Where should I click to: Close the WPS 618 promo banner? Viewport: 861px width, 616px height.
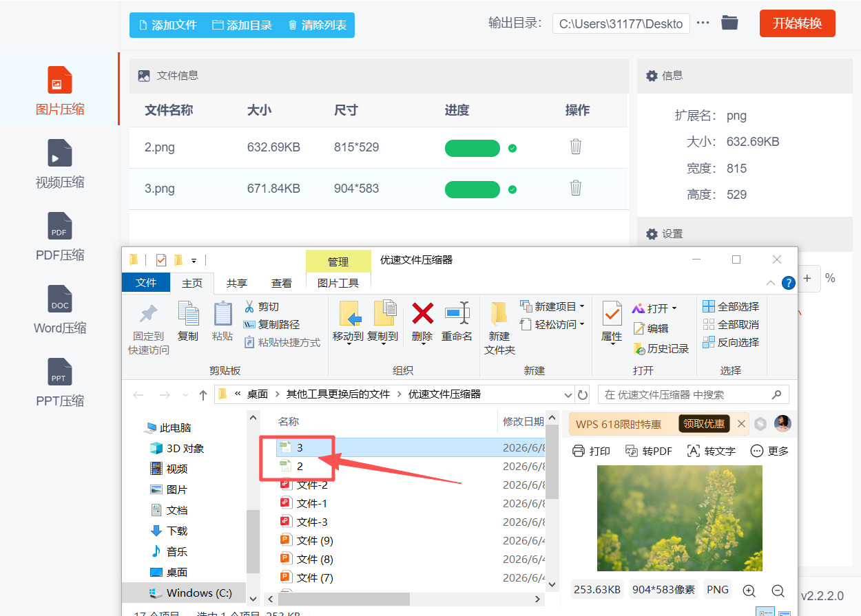(x=741, y=424)
